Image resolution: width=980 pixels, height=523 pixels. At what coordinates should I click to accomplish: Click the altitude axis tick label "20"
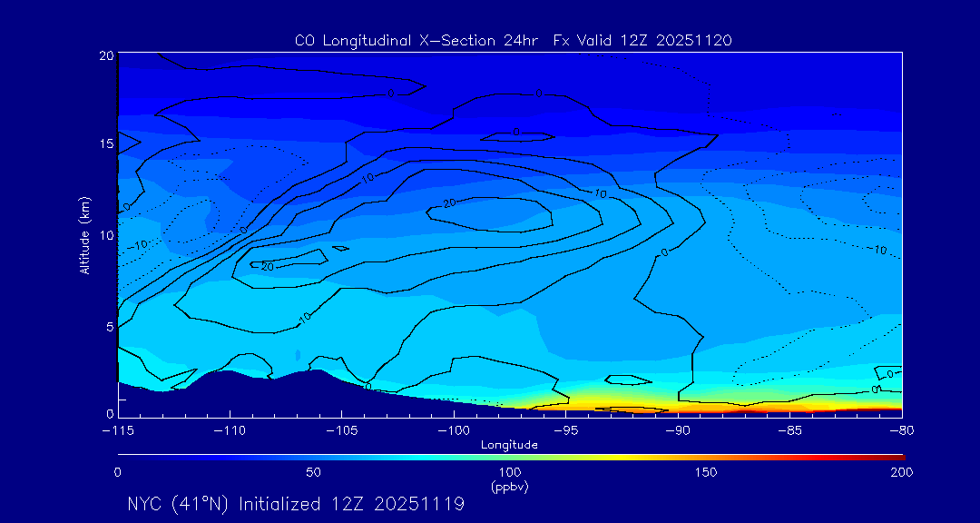click(x=106, y=55)
